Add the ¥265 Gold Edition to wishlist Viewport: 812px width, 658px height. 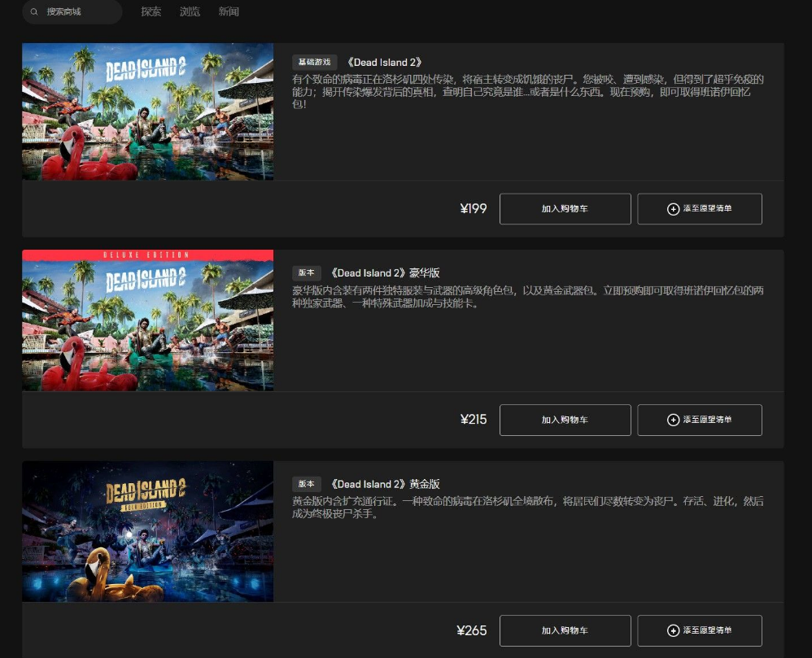tap(700, 630)
